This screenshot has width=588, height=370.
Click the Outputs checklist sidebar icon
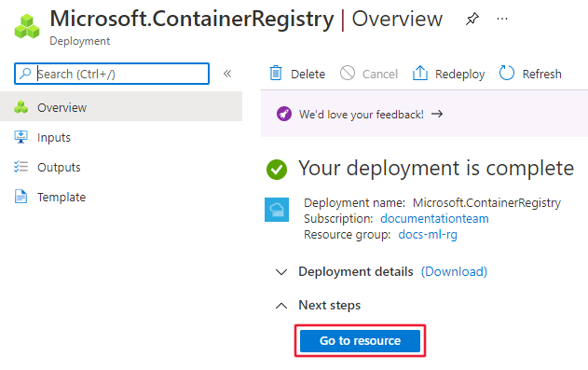click(x=21, y=167)
